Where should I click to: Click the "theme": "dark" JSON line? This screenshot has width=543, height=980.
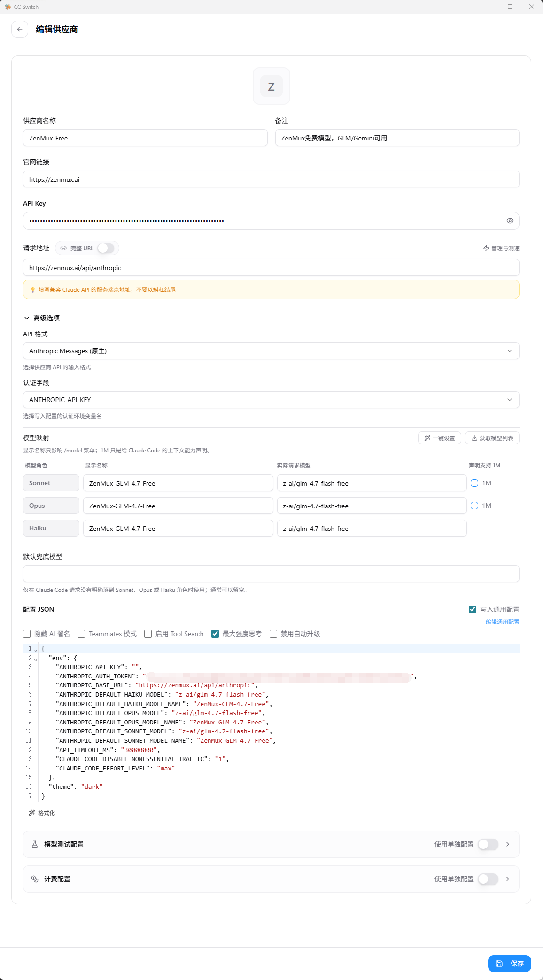[x=76, y=786]
